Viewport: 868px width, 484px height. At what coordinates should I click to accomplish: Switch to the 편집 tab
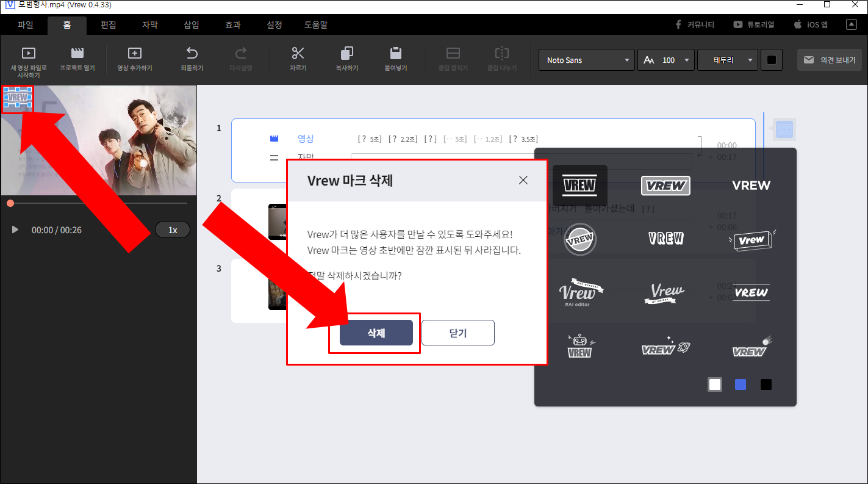pos(108,25)
